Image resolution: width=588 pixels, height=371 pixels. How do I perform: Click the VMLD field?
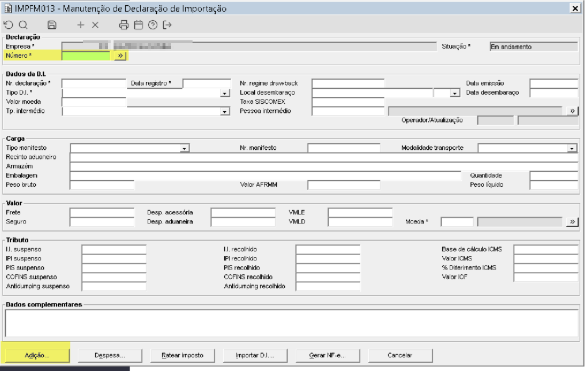(x=360, y=222)
